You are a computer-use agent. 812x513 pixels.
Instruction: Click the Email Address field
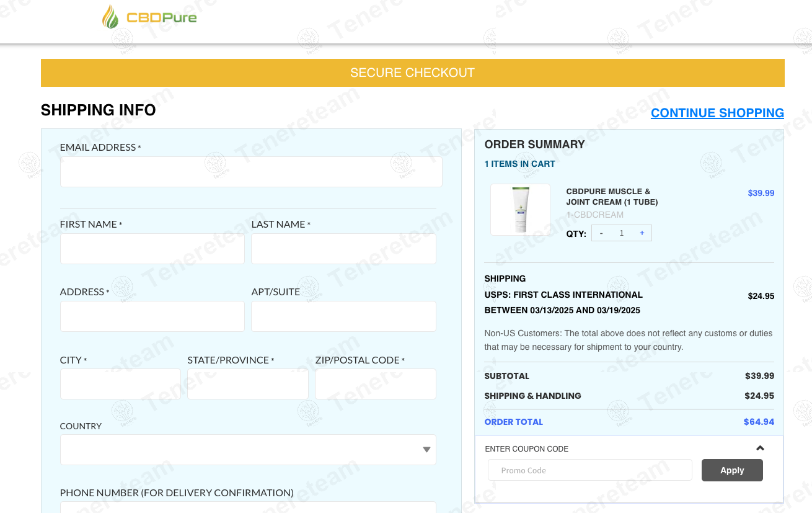pos(251,172)
